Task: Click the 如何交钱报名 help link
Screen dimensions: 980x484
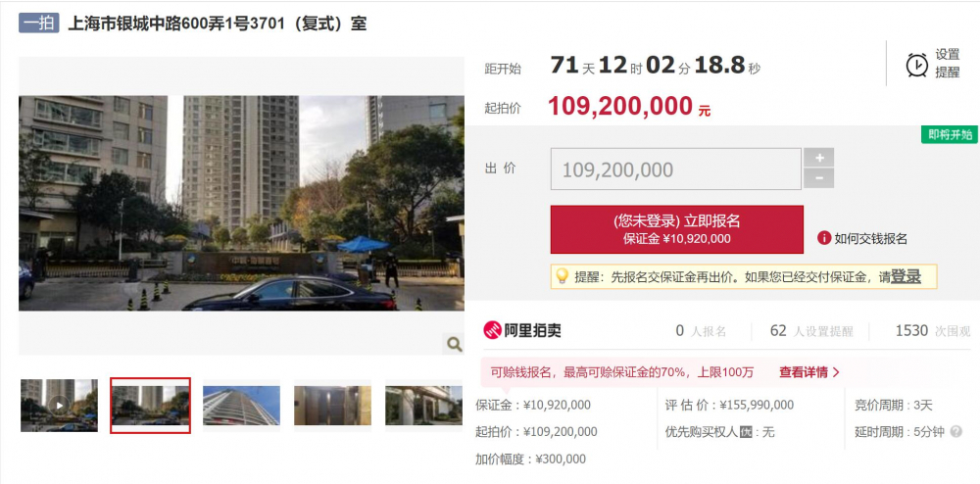Action: tap(870, 238)
